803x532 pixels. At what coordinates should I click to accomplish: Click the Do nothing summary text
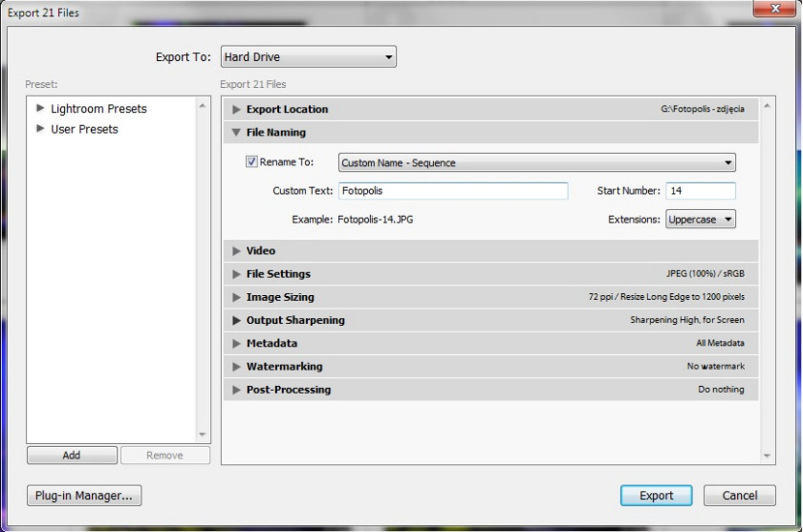click(721, 390)
